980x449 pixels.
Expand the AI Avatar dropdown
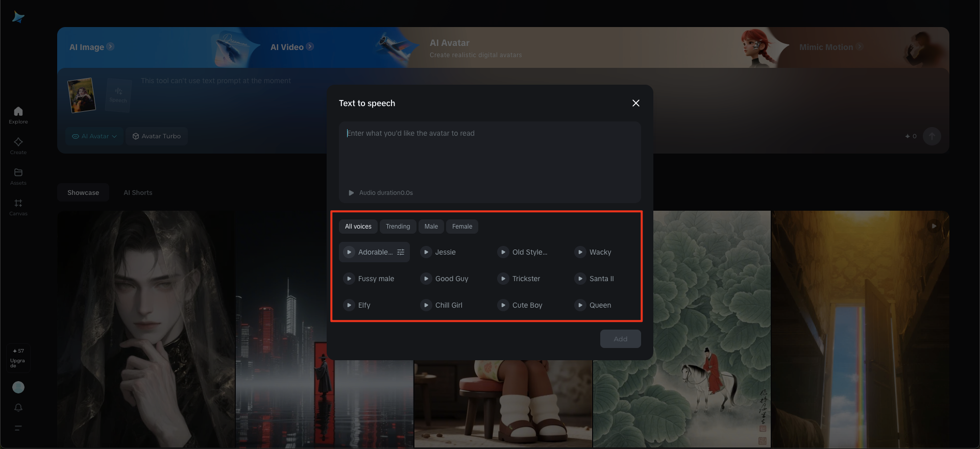pyautogui.click(x=94, y=136)
